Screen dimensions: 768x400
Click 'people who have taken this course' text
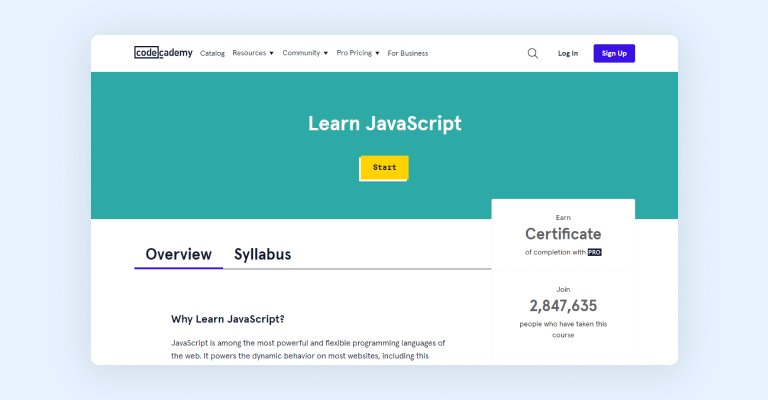click(563, 329)
